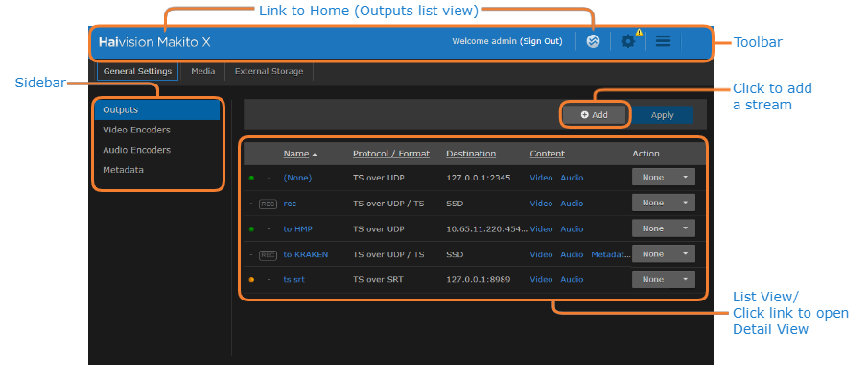Click the Sign Out link
The width and height of the screenshot is (868, 384).
(541, 42)
